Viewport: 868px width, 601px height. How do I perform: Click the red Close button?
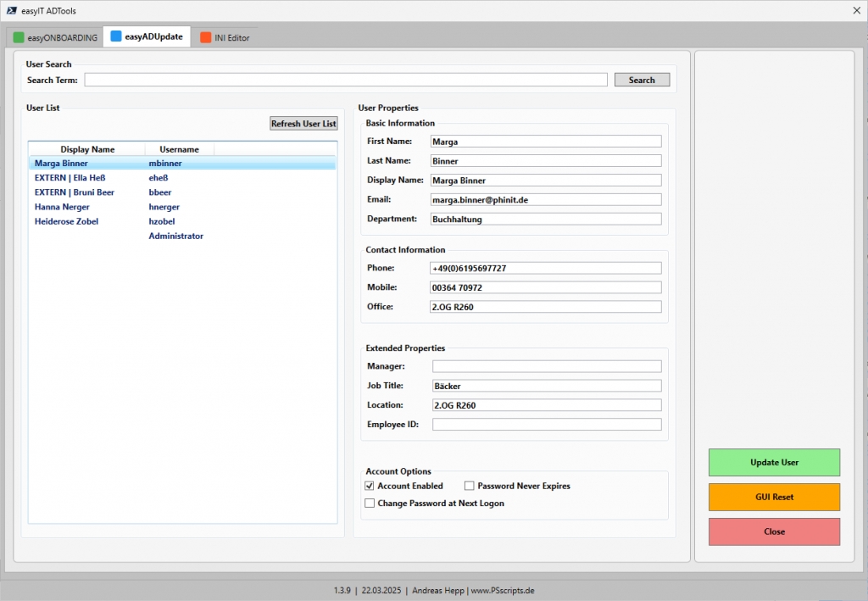pyautogui.click(x=774, y=531)
